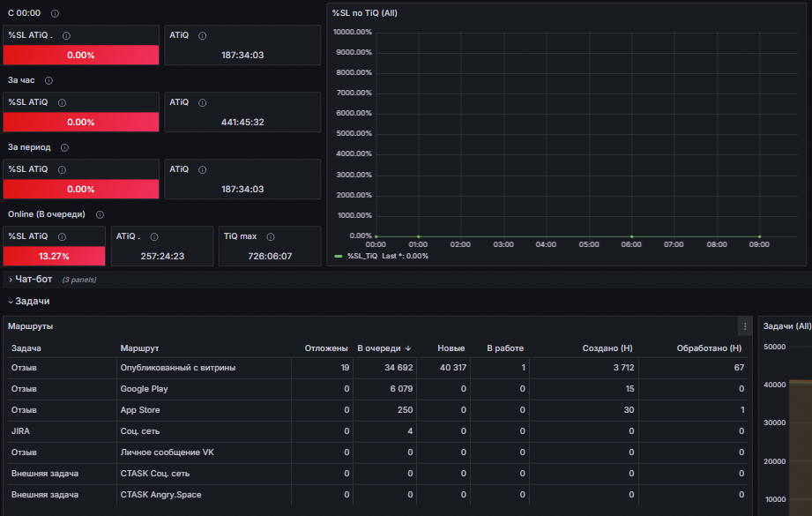This screenshot has height=516, width=812.
Task: Click the JIRA task cell
Action: pyautogui.click(x=62, y=431)
